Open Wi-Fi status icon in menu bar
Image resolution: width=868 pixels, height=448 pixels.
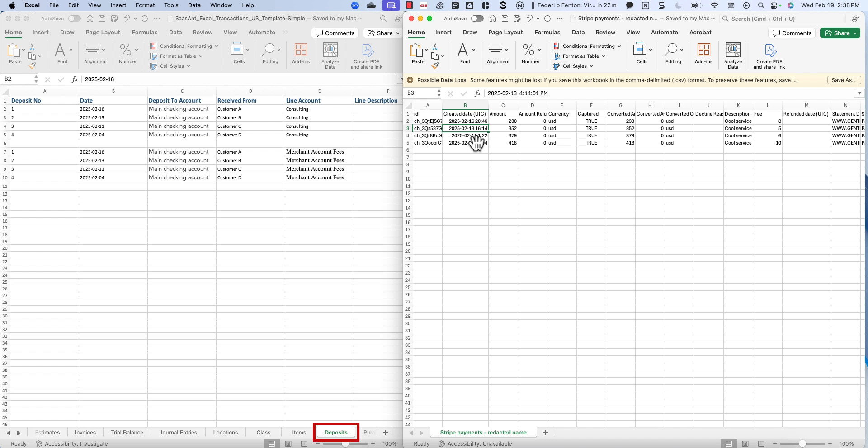[x=714, y=5]
